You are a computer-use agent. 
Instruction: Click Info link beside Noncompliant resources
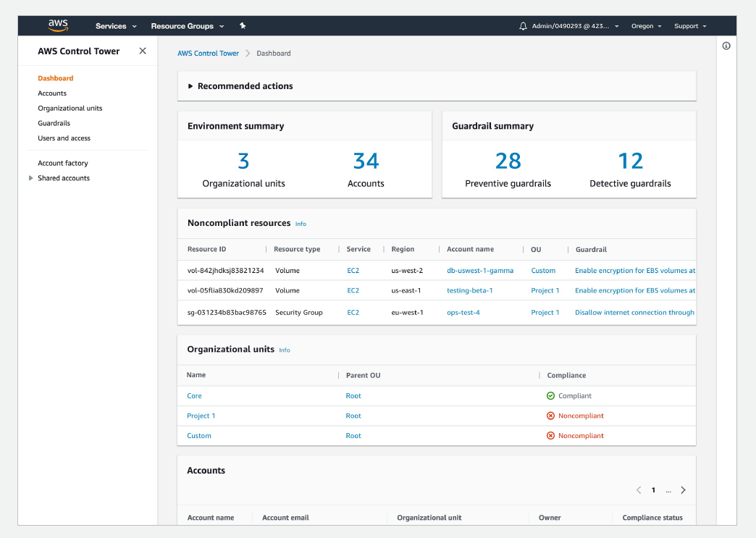(x=301, y=224)
